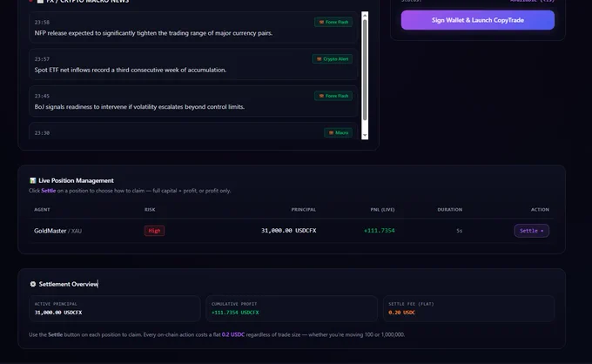Click the Settle Fee 0.20 USDC value
Viewport: 592px width, 364px height.
point(401,313)
